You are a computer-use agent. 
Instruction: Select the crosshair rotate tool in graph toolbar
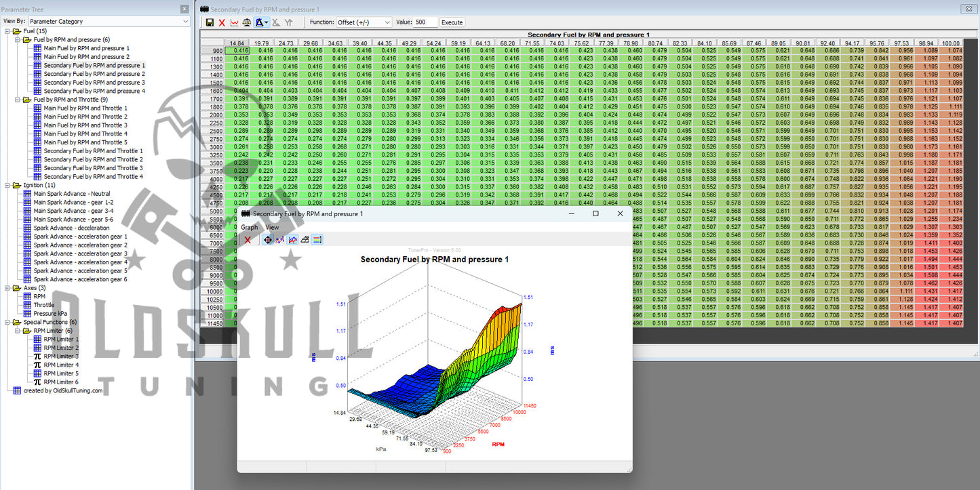pos(268,240)
